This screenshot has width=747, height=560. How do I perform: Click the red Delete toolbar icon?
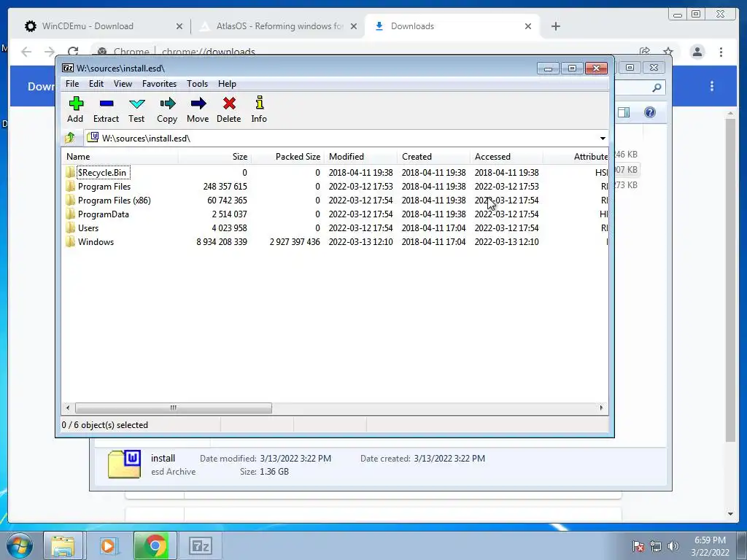pos(229,104)
